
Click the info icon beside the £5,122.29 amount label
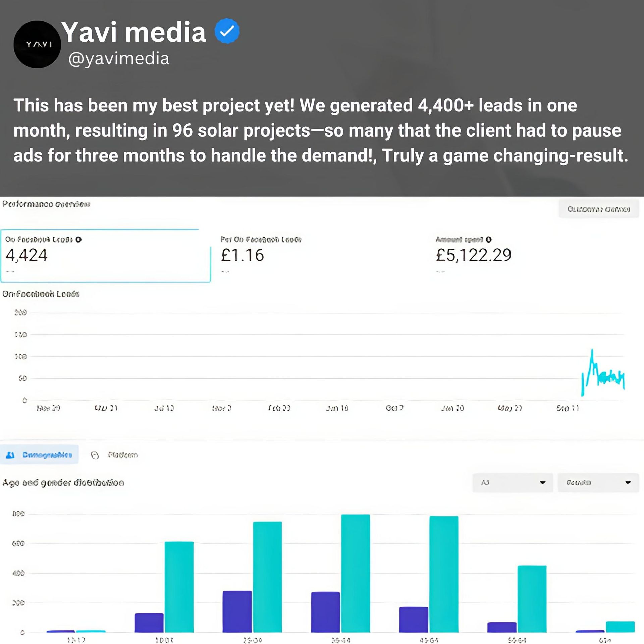[x=488, y=239]
